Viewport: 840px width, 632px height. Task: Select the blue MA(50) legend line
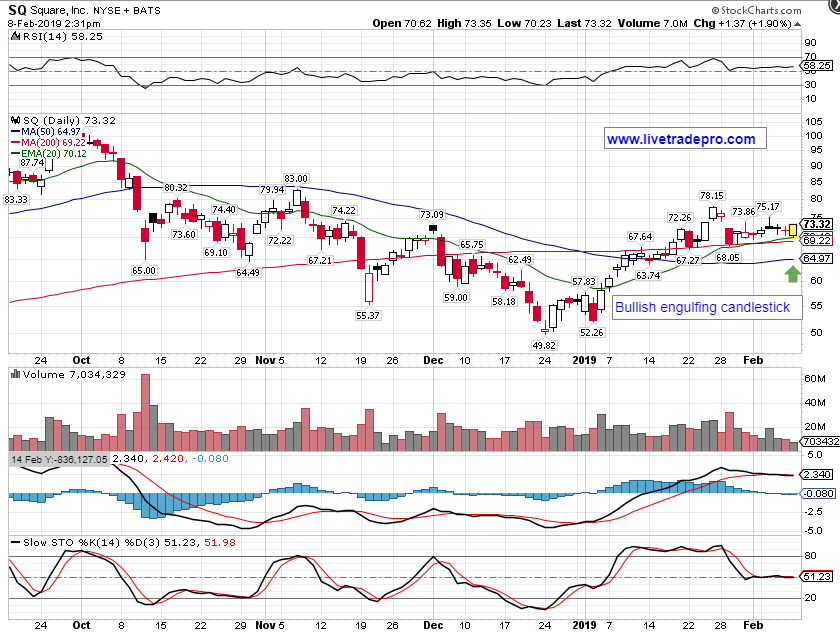[x=15, y=131]
